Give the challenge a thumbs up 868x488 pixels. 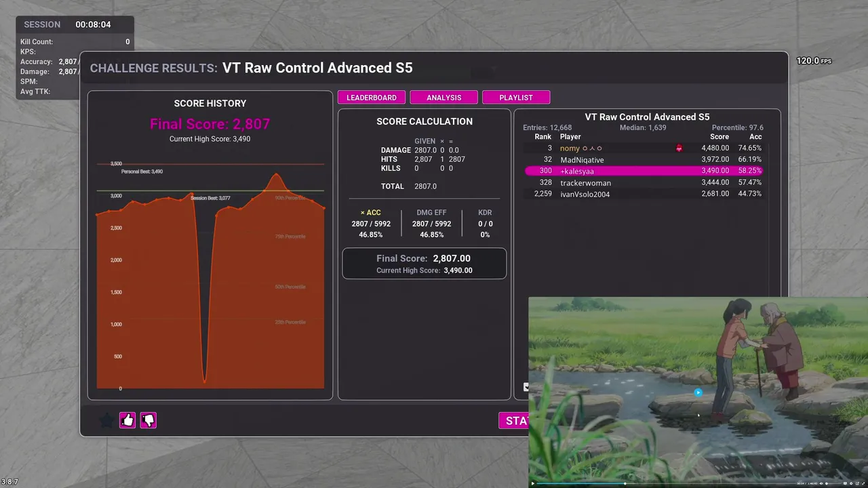coord(127,420)
